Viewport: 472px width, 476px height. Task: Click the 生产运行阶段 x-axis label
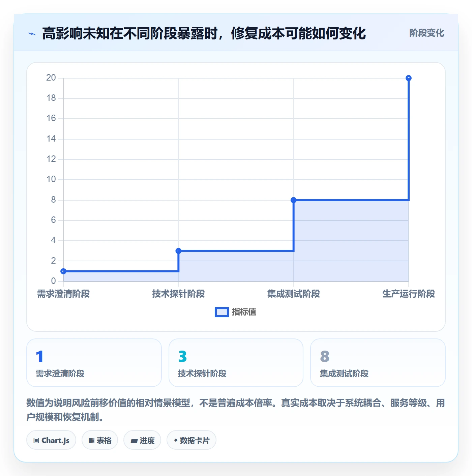(x=409, y=294)
